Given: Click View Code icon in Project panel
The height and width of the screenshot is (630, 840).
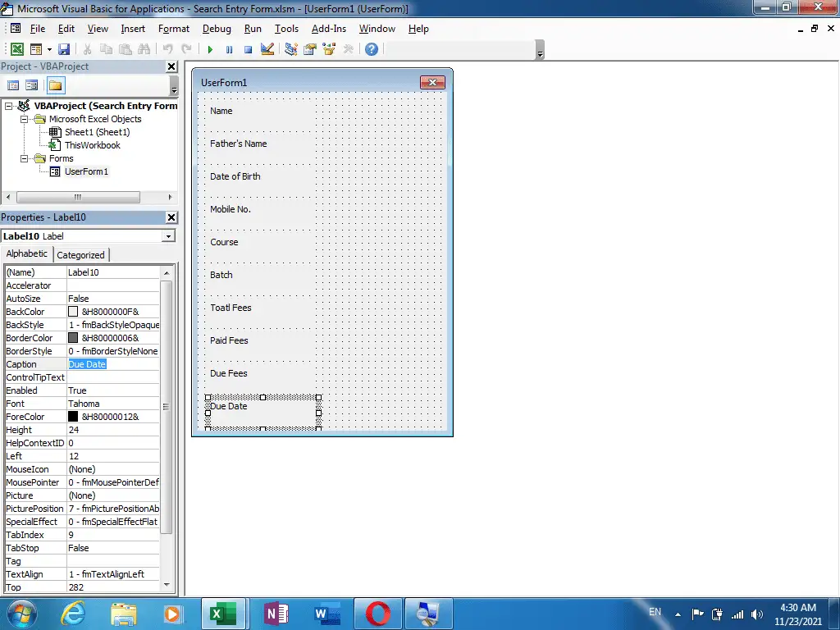Looking at the screenshot, I should coord(13,85).
